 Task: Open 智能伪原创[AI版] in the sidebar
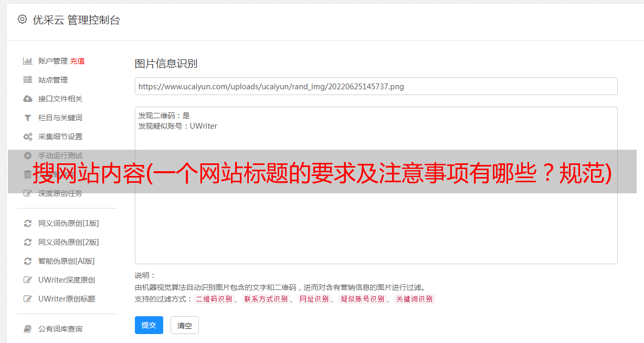[67, 261]
